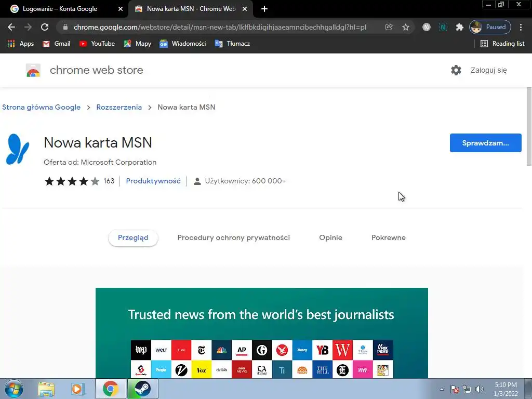The height and width of the screenshot is (399, 532).
Task: Open the Paused profile button
Action: click(490, 27)
